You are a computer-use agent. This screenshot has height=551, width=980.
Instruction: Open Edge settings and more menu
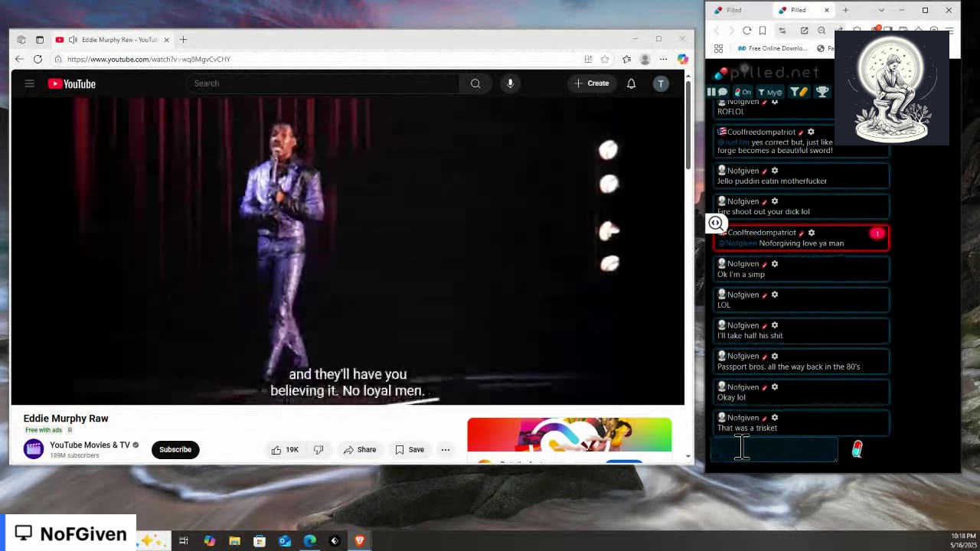(663, 59)
